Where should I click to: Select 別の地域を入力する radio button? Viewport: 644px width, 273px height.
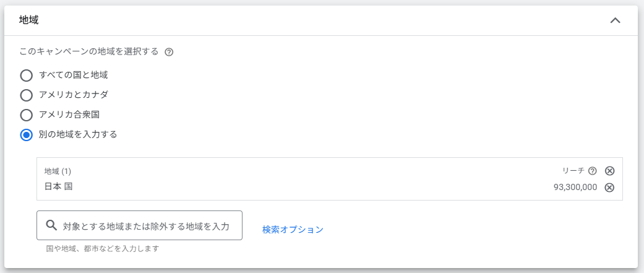click(x=26, y=134)
